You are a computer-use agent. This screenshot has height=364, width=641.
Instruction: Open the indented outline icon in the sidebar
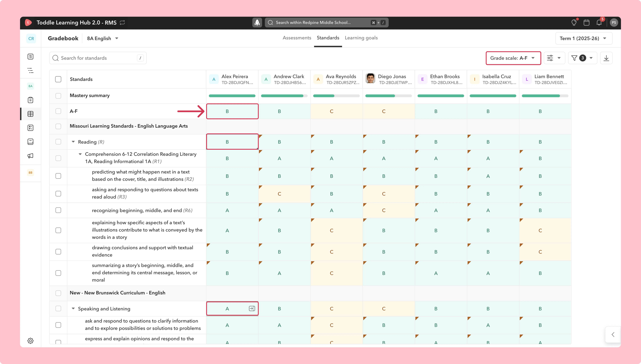(x=31, y=70)
